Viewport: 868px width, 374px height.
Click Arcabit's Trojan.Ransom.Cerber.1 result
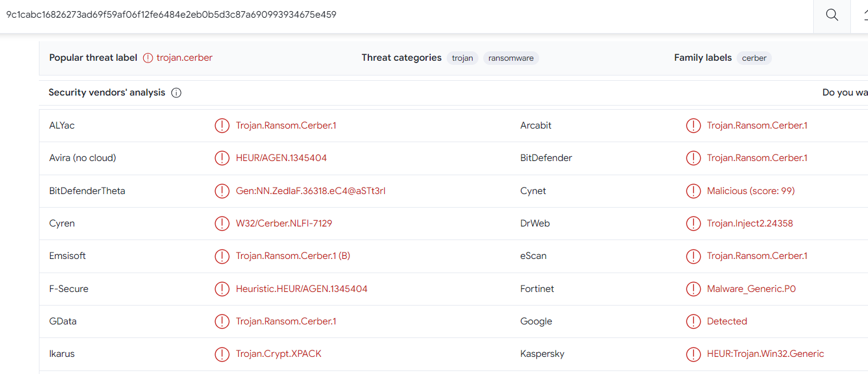click(x=757, y=126)
